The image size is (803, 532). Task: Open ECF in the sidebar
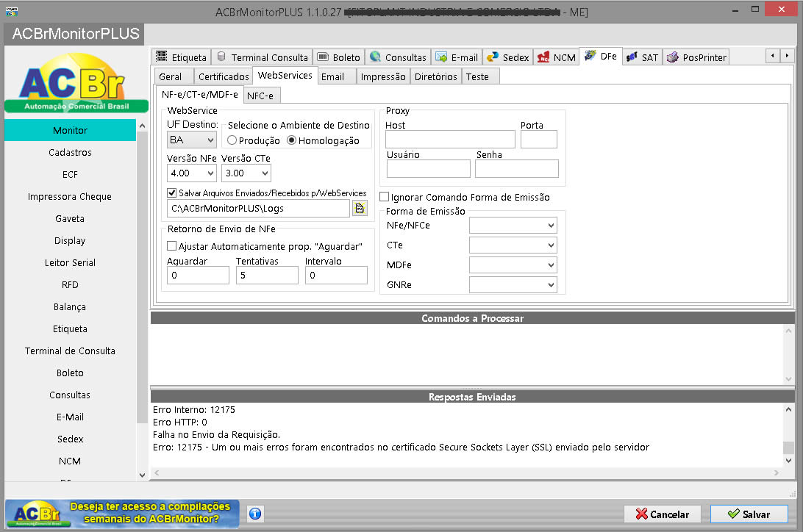(x=70, y=174)
